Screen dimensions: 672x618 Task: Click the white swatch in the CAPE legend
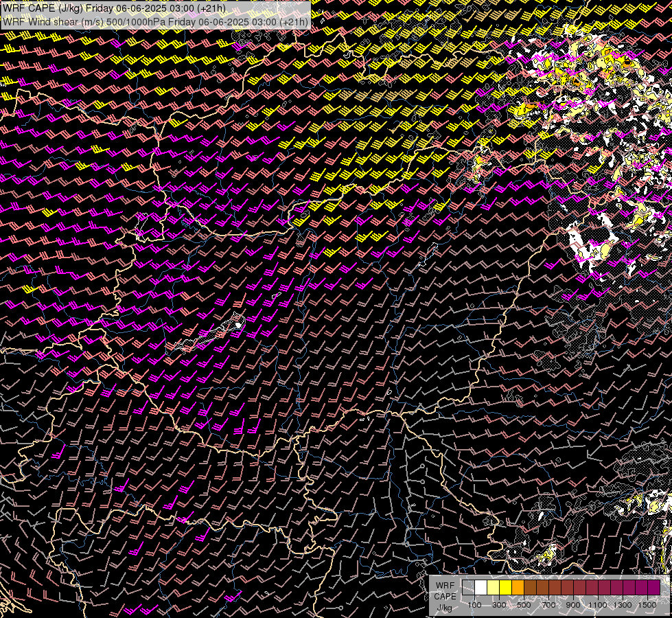click(x=481, y=587)
